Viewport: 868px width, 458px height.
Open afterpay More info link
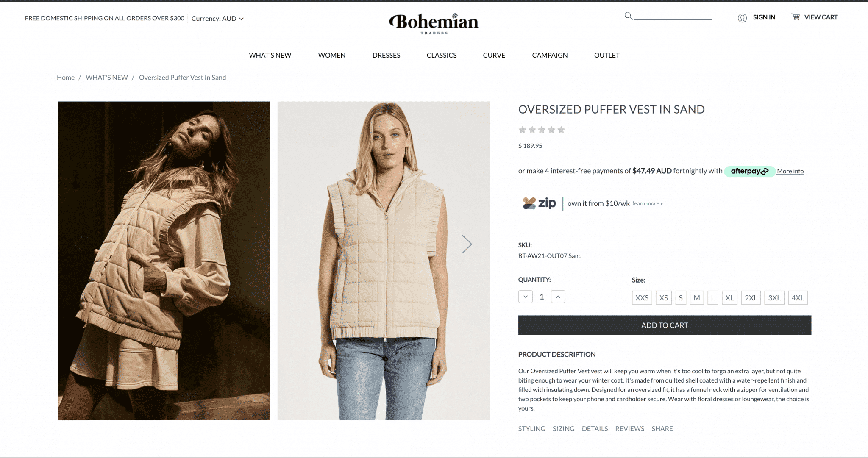click(x=790, y=171)
